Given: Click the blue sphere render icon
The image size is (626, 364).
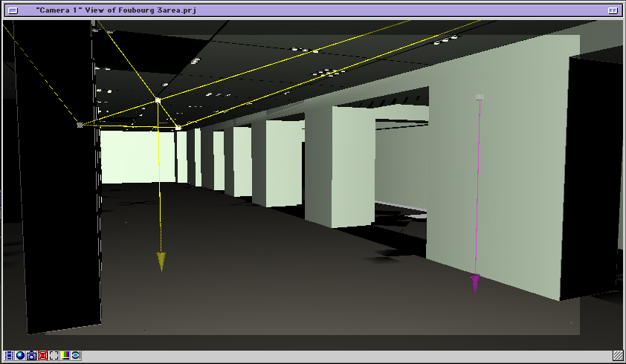Looking at the screenshot, I should pos(20,356).
